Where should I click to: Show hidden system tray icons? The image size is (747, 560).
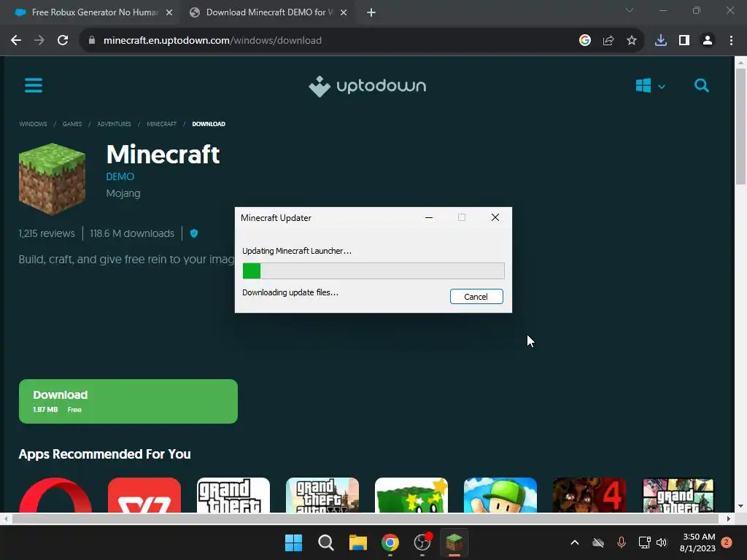[575, 542]
